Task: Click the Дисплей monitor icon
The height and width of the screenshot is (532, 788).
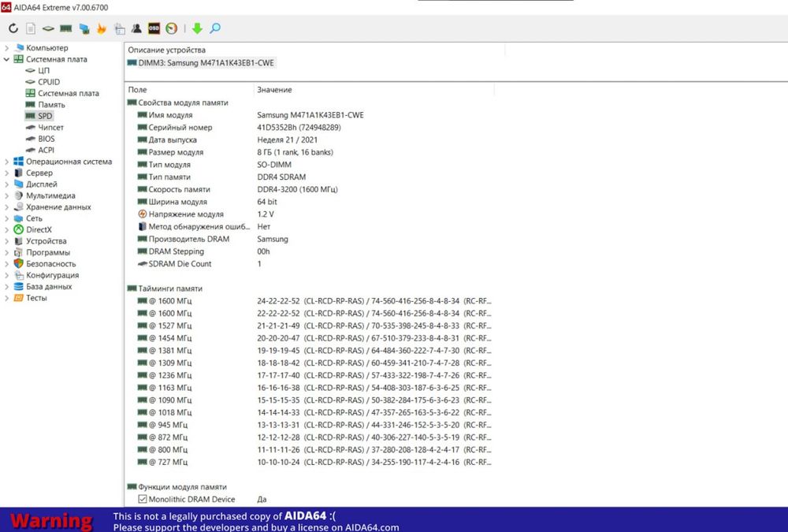Action: click(x=19, y=184)
